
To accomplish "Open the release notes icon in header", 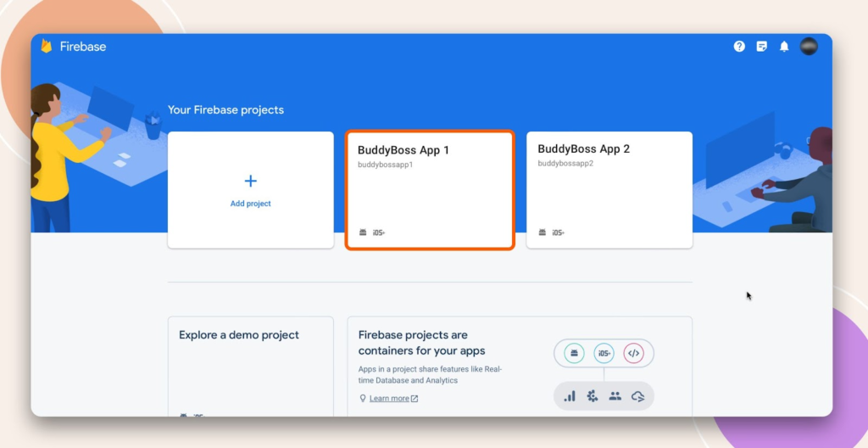I will click(762, 47).
